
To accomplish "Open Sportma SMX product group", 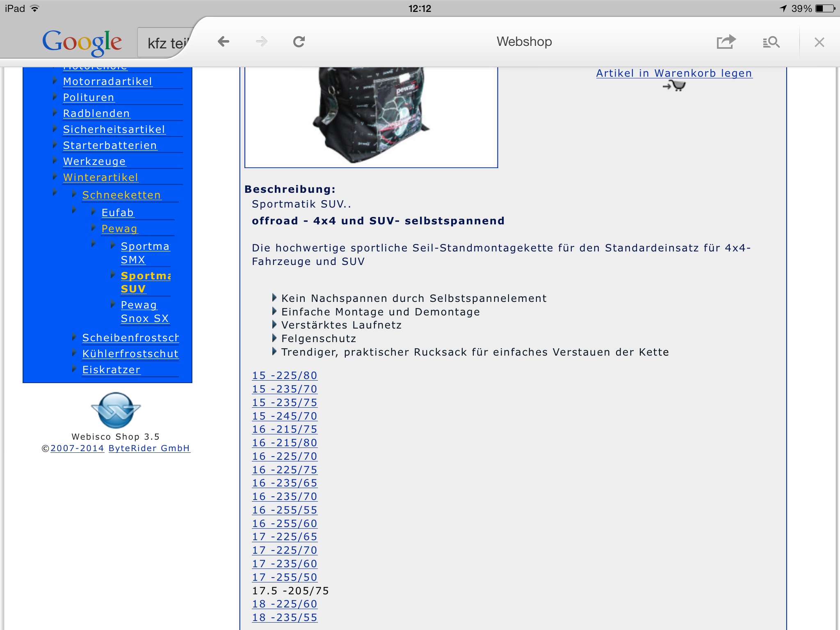I will click(x=145, y=253).
